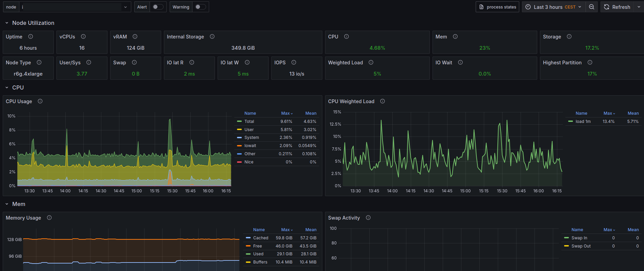This screenshot has height=271, width=644.
Task: Click the info icon next to IOPS
Action: tap(294, 62)
